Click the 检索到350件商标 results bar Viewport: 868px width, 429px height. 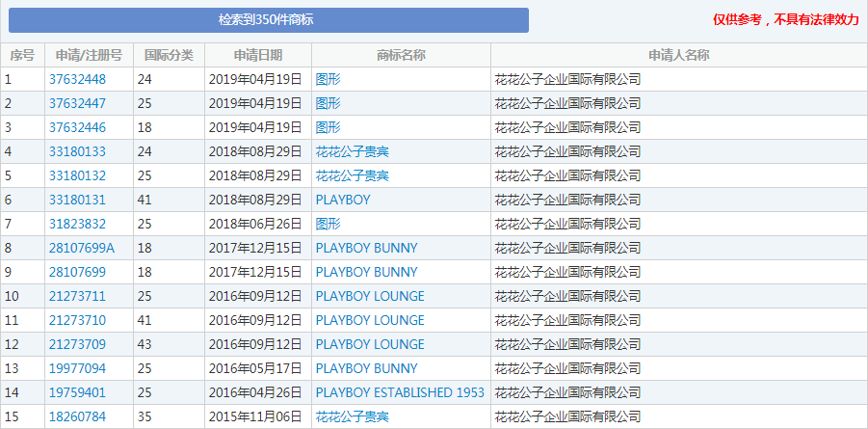[x=269, y=20]
